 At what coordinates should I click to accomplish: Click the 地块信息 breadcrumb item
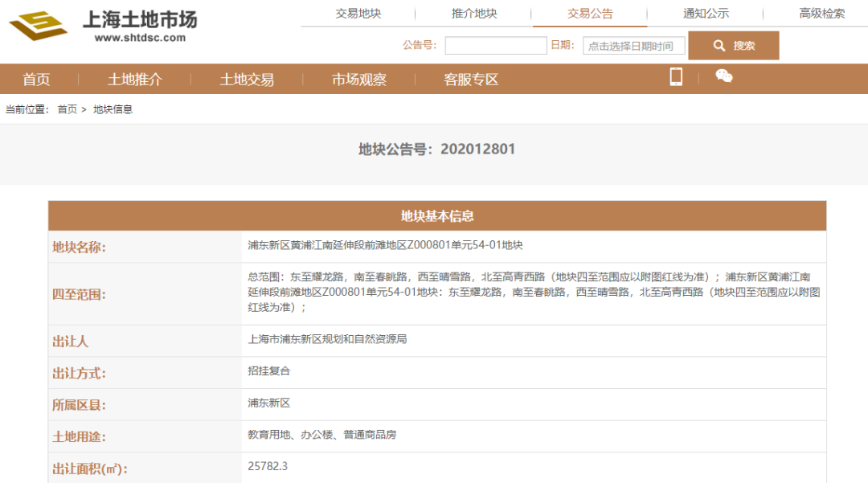coord(113,109)
